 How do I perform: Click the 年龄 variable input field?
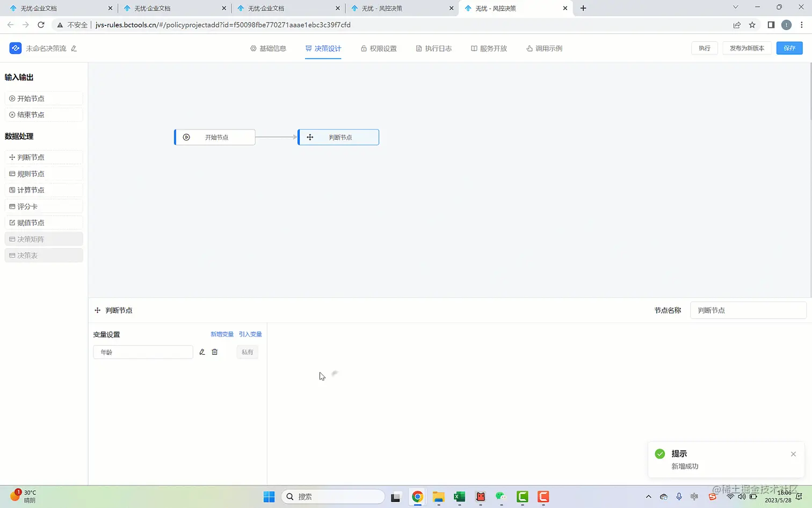(x=143, y=352)
